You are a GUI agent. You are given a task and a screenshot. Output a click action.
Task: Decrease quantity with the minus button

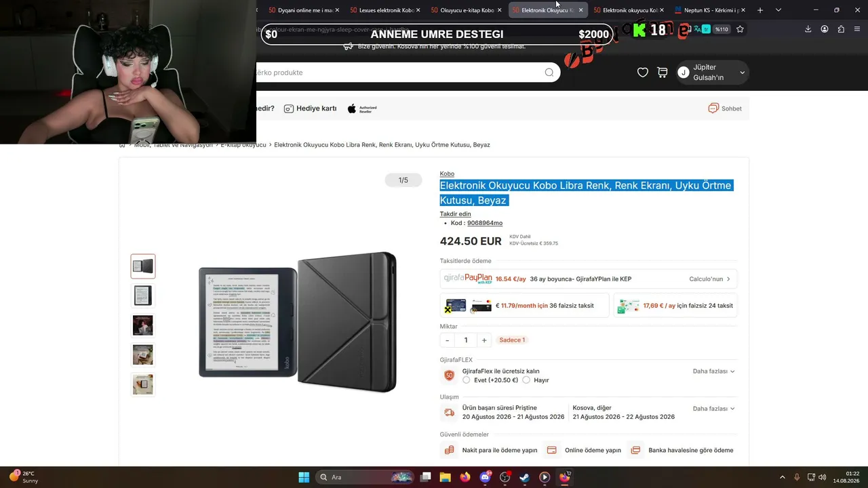click(447, 340)
